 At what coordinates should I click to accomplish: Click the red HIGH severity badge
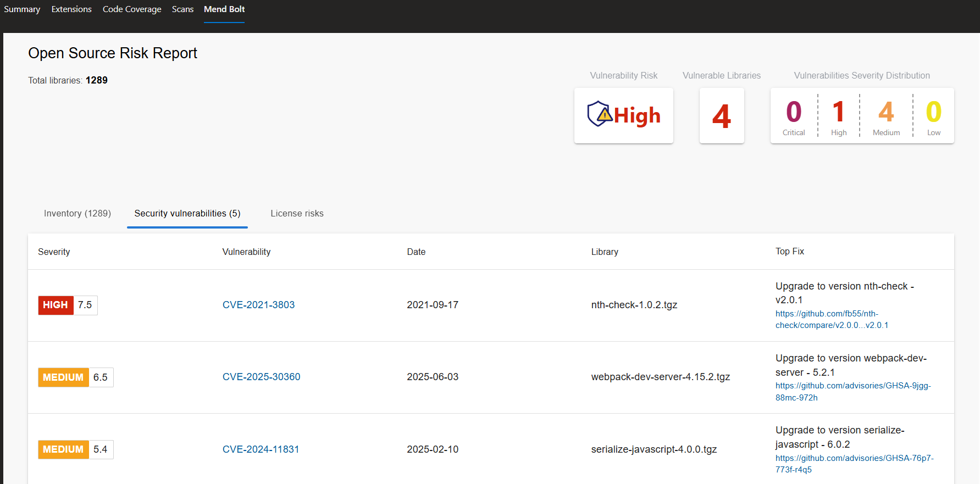pyautogui.click(x=56, y=305)
